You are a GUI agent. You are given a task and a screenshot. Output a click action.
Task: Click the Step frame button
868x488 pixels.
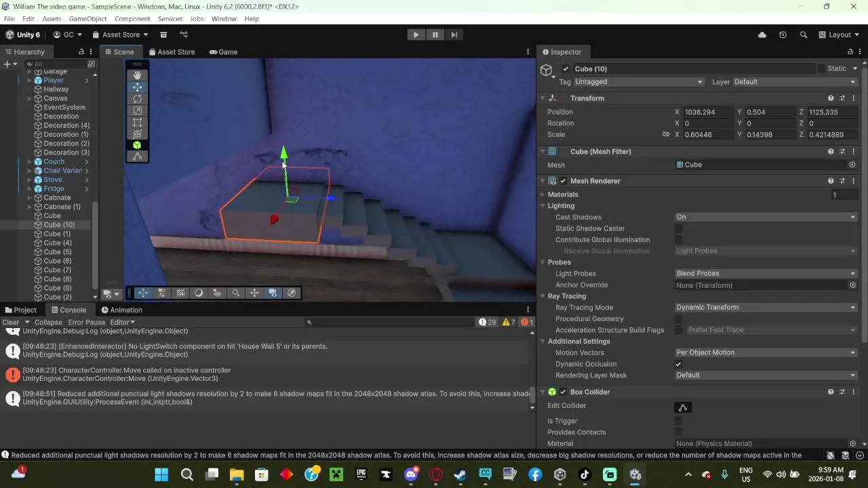(x=454, y=35)
